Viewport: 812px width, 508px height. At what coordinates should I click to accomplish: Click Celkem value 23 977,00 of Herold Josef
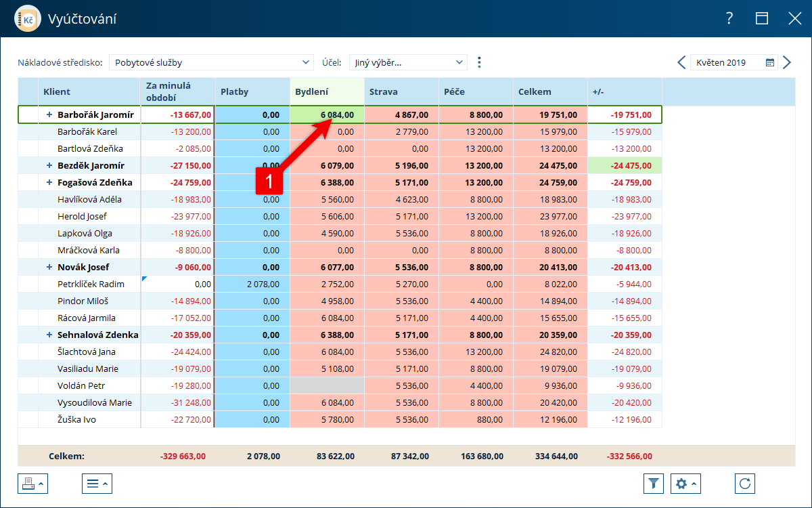[x=550, y=217]
